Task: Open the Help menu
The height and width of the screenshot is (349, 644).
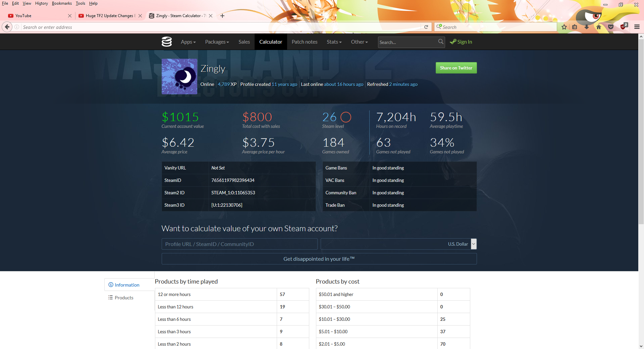Action: click(x=93, y=3)
